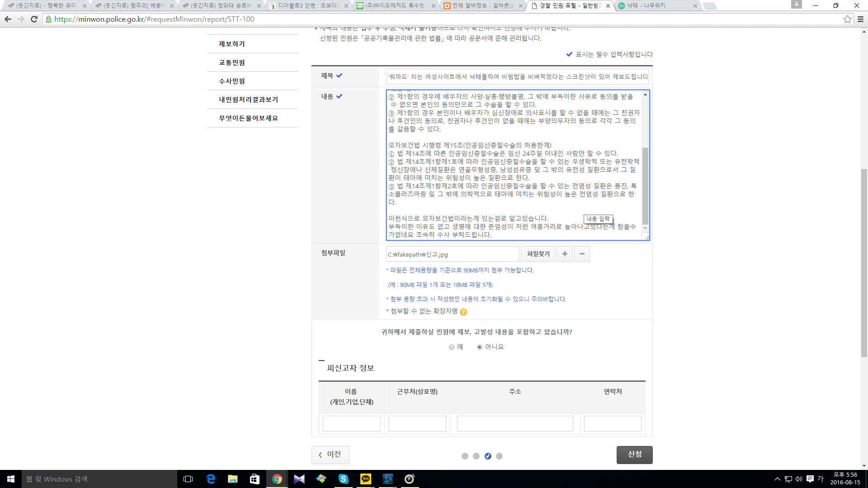
Task: Open the '교통민원' sidebar menu item
Action: (x=232, y=62)
